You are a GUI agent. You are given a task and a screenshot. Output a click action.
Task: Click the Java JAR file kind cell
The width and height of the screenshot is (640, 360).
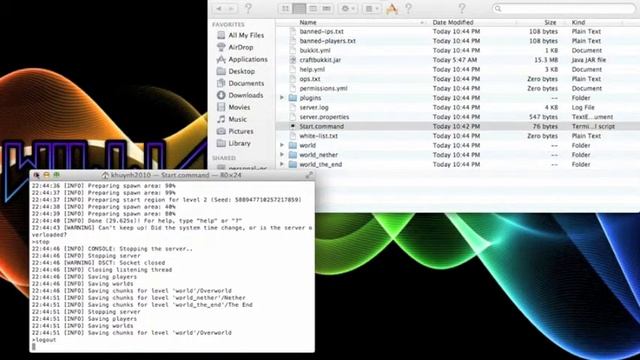589,60
